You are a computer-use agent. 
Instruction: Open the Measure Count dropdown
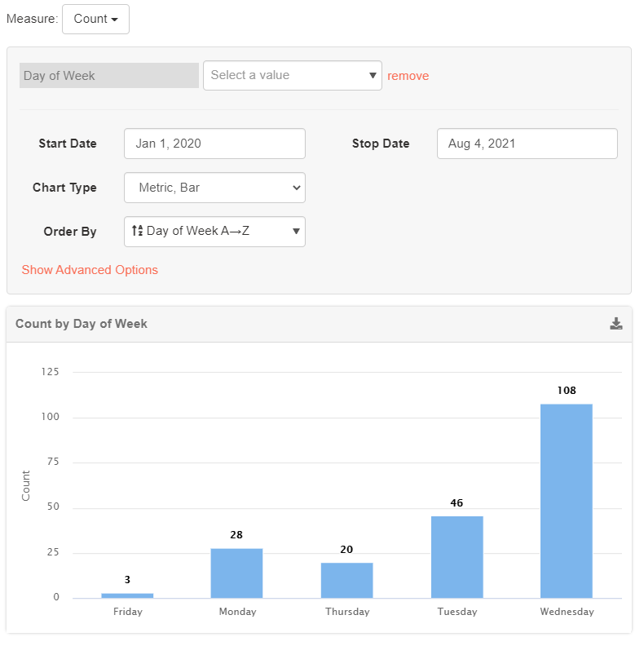95,19
